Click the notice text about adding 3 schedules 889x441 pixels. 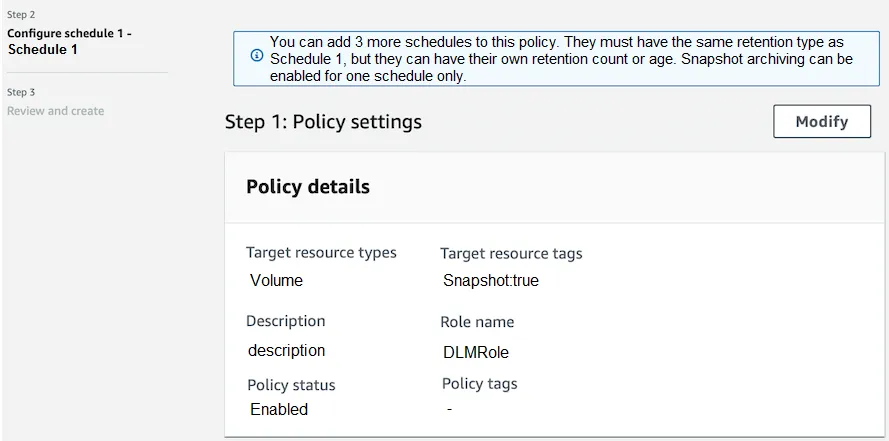561,59
